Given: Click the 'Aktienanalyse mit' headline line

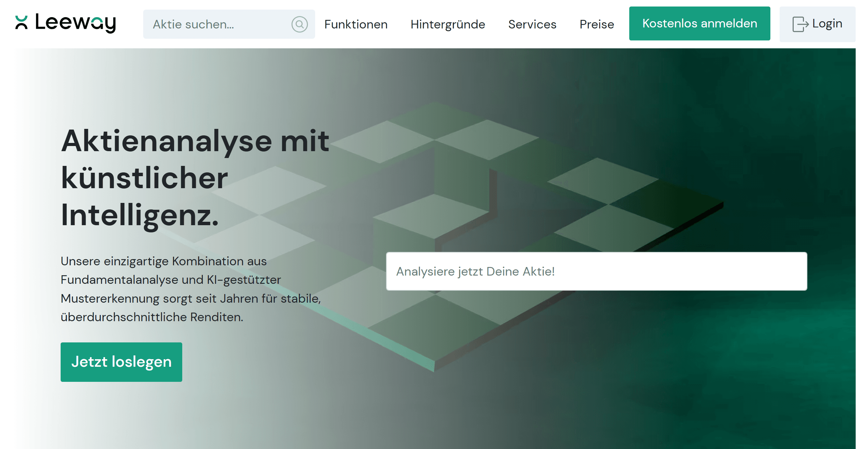Looking at the screenshot, I should point(195,141).
